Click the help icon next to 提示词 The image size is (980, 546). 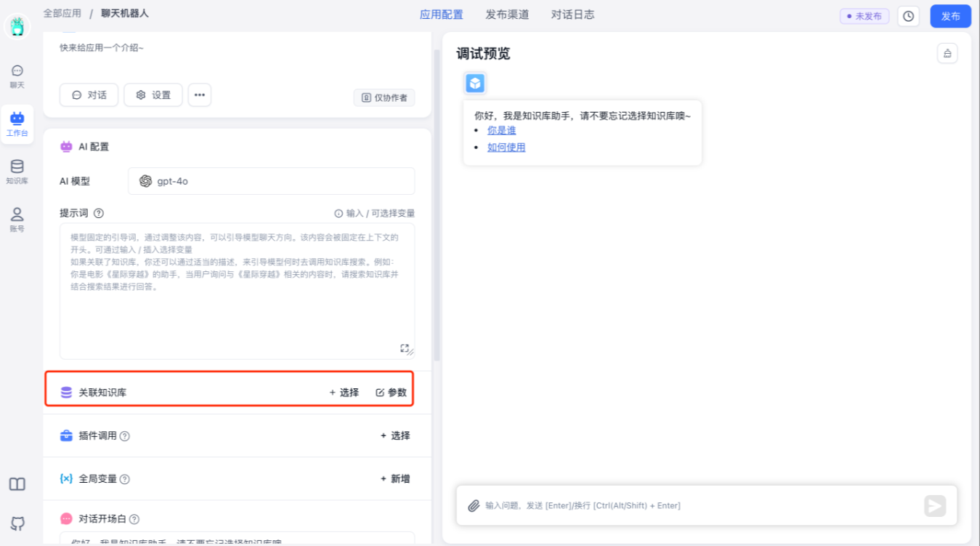[99, 213]
